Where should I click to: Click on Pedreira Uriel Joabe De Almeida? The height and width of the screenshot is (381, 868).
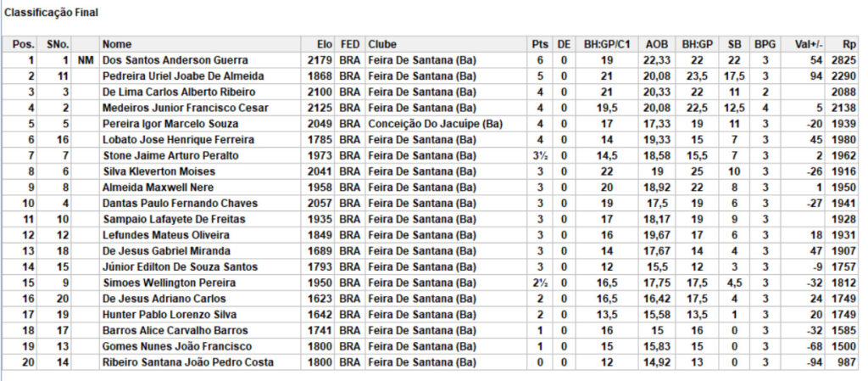pyautogui.click(x=182, y=76)
